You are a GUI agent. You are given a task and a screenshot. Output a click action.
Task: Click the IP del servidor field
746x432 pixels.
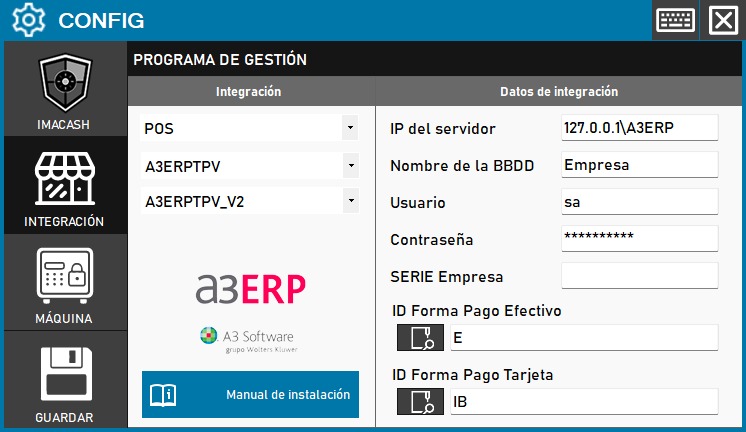[639, 128]
